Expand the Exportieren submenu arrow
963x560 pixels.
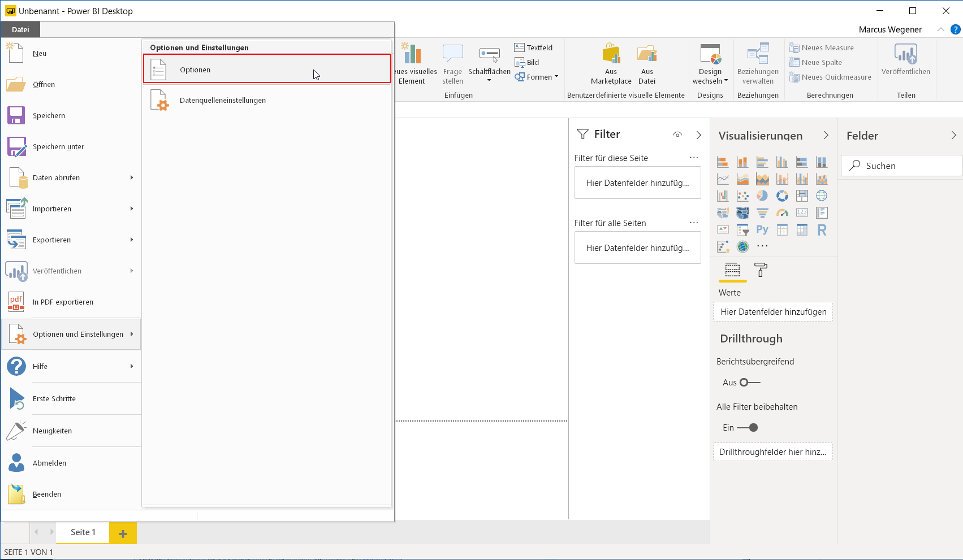(132, 240)
